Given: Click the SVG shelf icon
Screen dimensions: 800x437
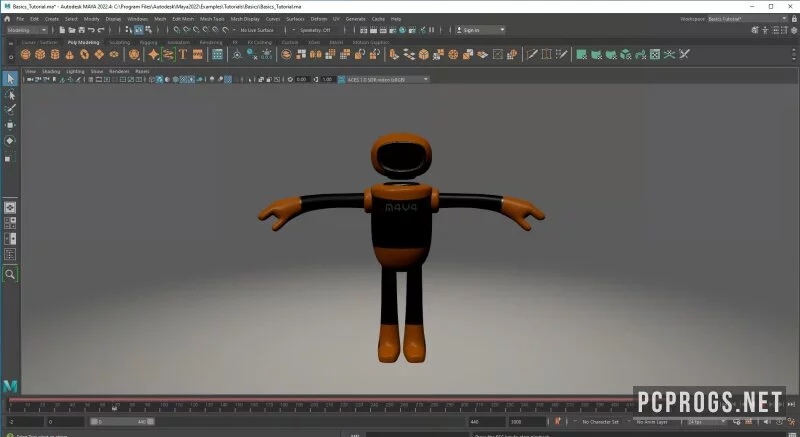Looking at the screenshot, I should click(197, 54).
